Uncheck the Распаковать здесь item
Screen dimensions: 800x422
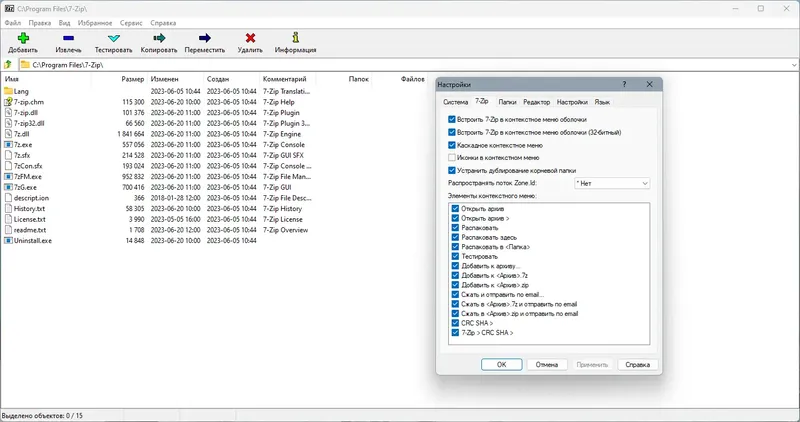[x=455, y=237]
